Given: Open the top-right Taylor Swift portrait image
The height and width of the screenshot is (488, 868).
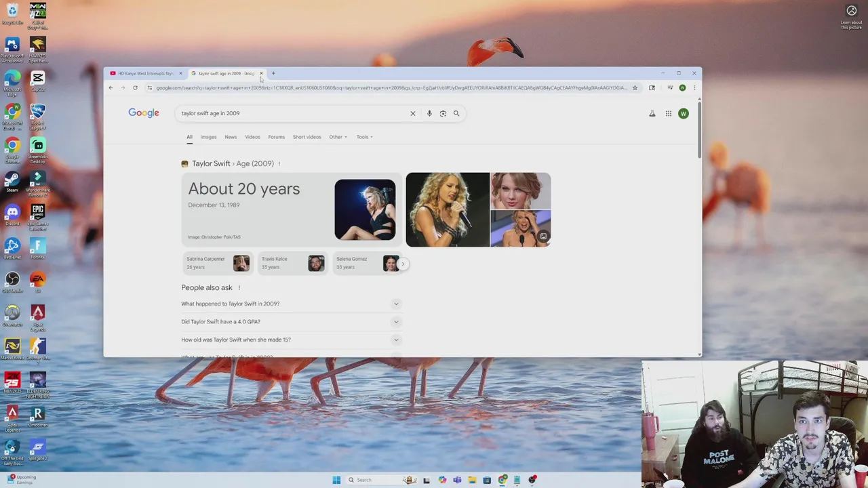Looking at the screenshot, I should (x=521, y=190).
